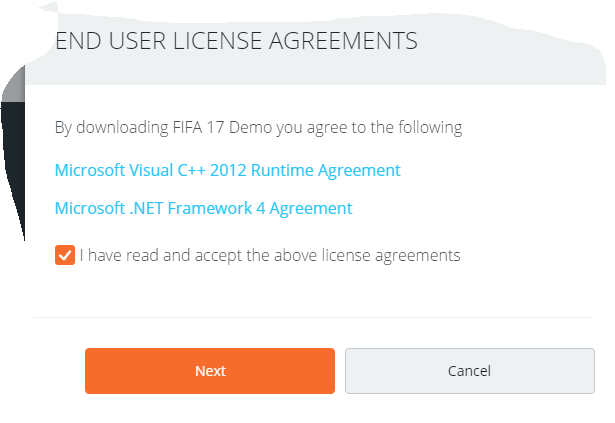Click the white tick inside the orange checkbox

click(65, 255)
